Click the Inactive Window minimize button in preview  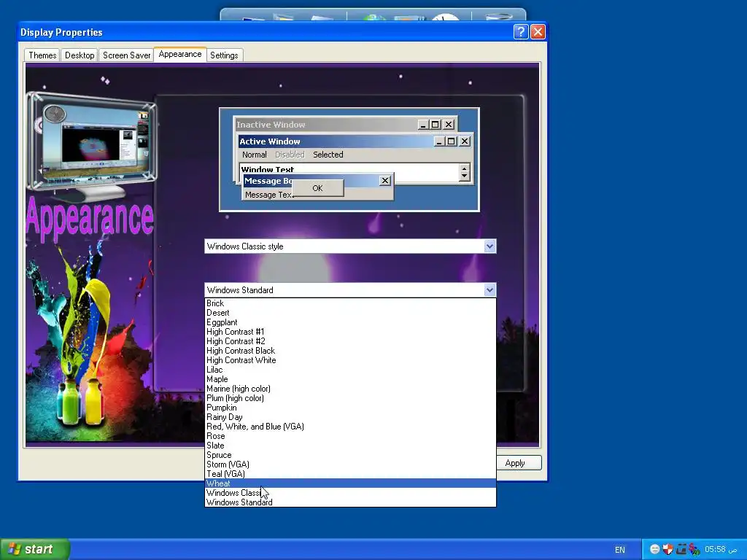click(x=423, y=124)
